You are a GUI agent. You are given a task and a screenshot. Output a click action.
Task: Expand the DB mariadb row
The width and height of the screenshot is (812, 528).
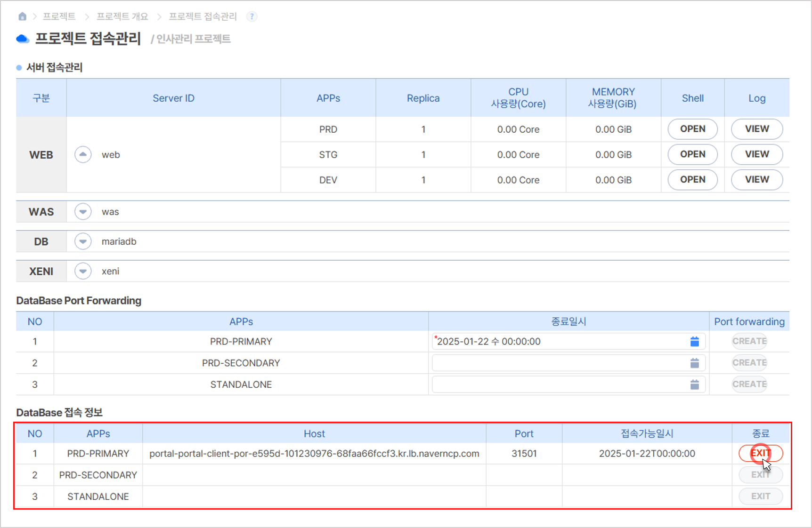point(83,241)
